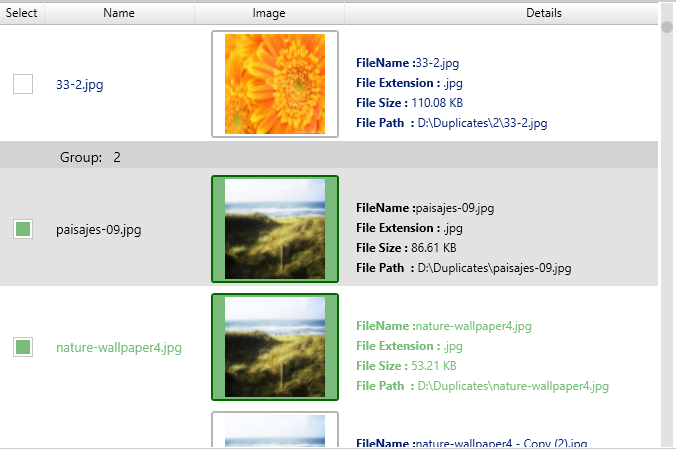The height and width of the screenshot is (451, 676).
Task: Click the Image column header
Action: (269, 13)
